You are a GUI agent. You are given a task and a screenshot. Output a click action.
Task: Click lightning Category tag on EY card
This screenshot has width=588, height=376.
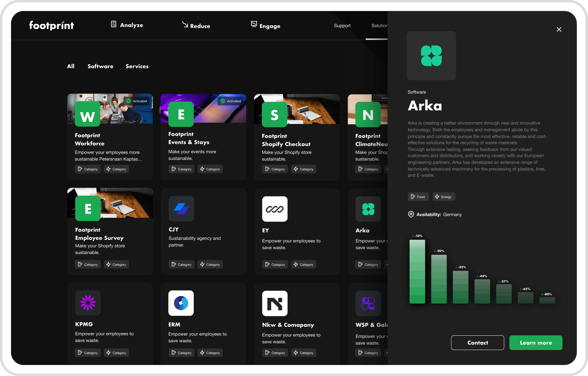(x=303, y=264)
